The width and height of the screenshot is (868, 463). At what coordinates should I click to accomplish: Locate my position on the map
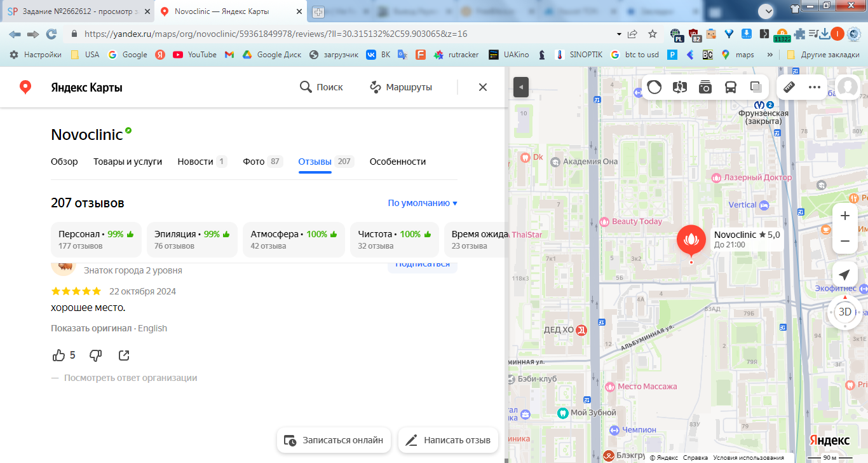pos(844,275)
